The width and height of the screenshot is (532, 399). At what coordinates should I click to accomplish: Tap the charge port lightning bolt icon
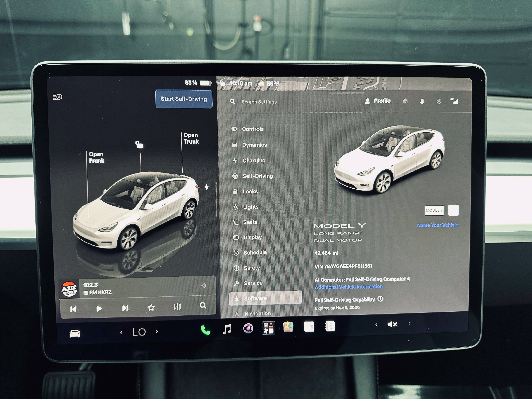coord(207,187)
